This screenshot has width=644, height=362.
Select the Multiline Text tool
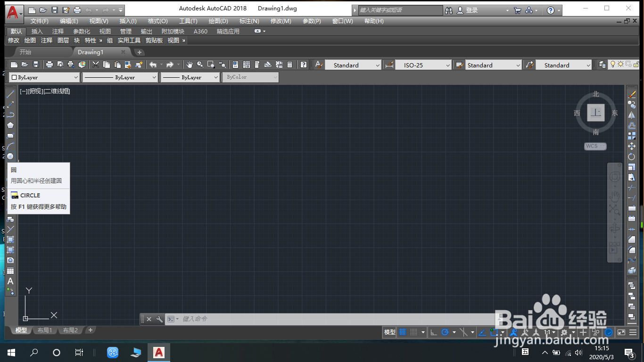(x=10, y=281)
